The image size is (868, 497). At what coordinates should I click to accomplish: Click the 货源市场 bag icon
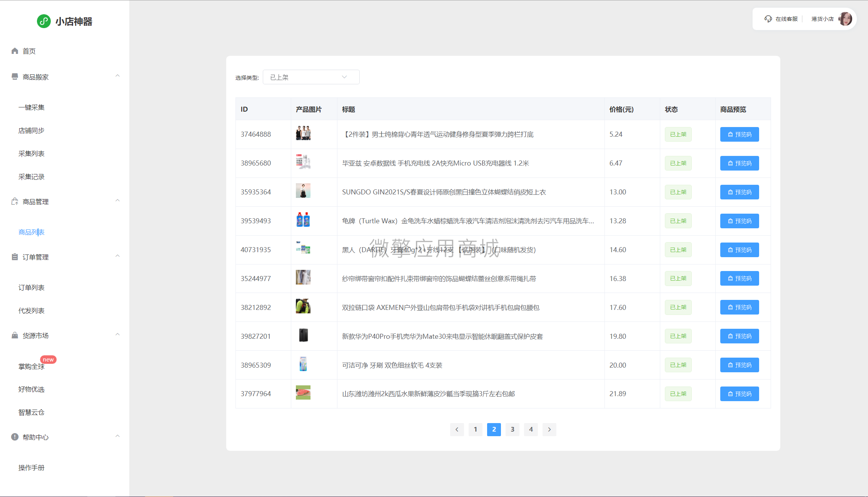(x=15, y=335)
